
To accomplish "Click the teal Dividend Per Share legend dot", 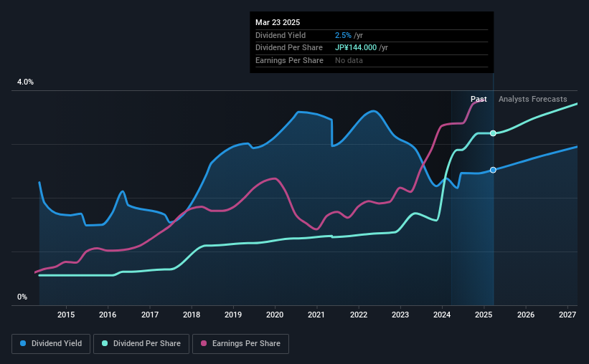I will click(105, 343).
